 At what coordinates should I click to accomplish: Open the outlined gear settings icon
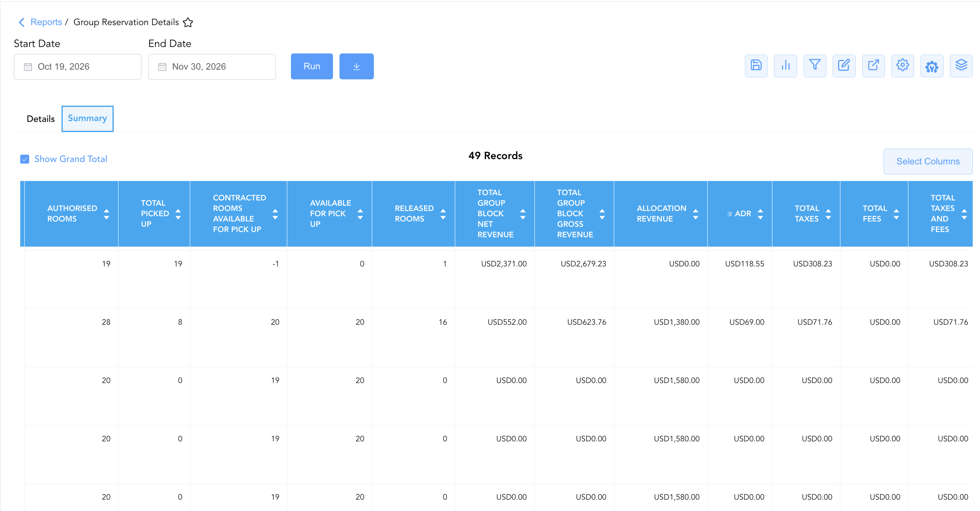[902, 66]
